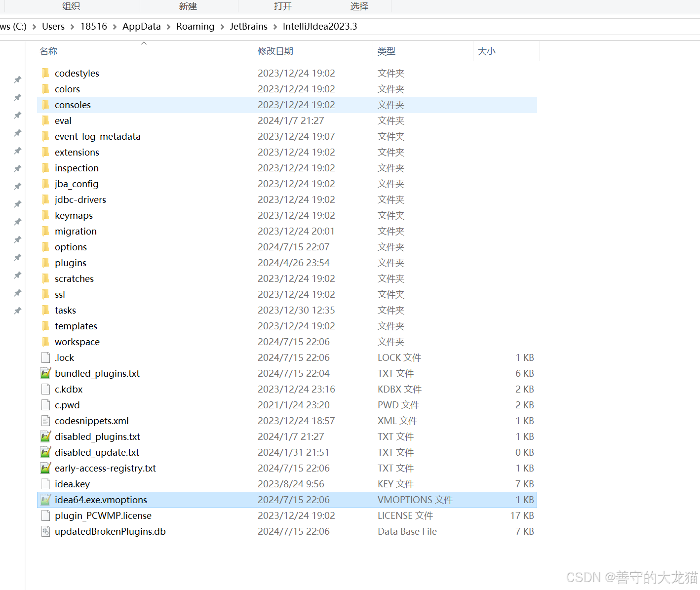Click the tasks folder icon
The height and width of the screenshot is (590, 700).
pos(45,310)
